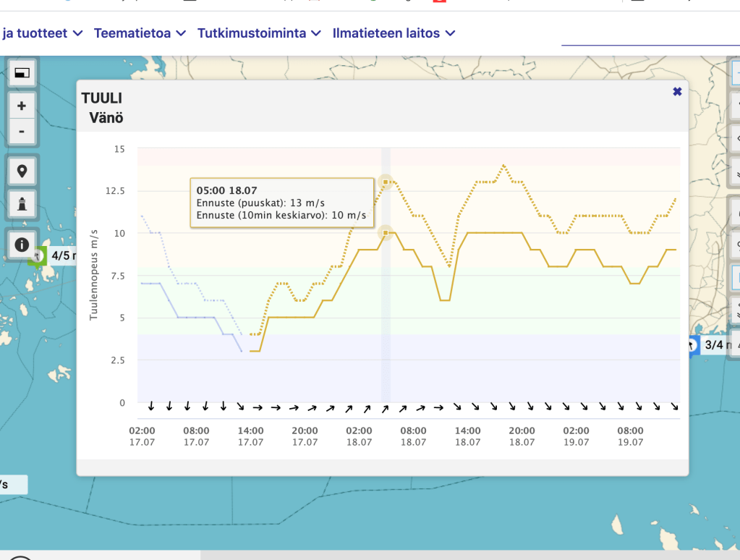Click the 14 m/s peak of the dotted gust line
This screenshot has width=740, height=560.
(x=503, y=166)
